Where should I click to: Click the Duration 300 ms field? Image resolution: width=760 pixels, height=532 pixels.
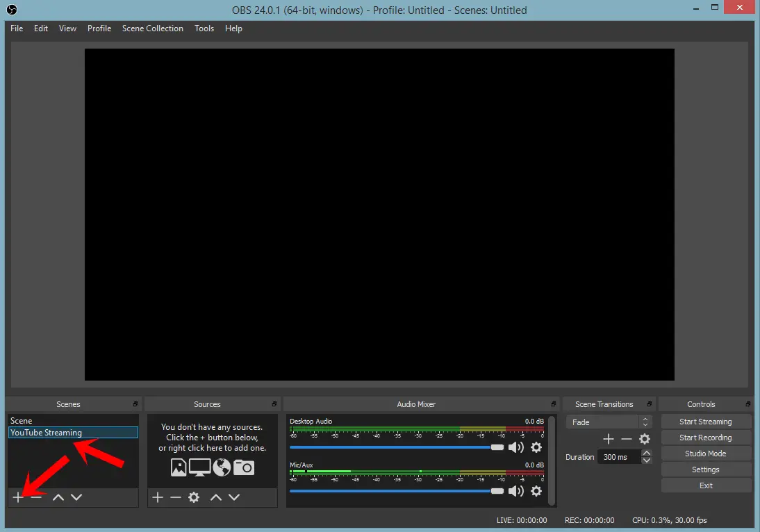click(x=620, y=457)
